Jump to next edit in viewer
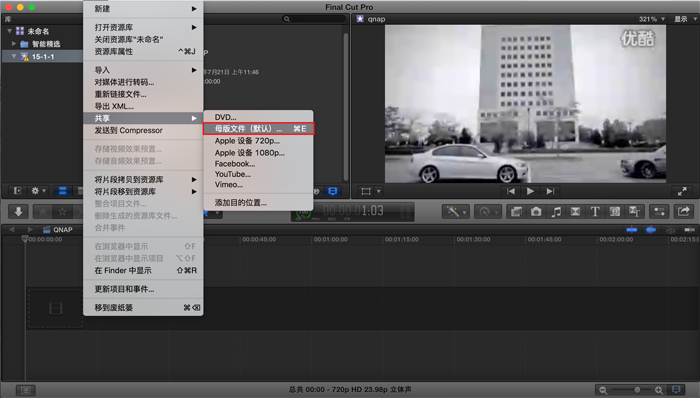This screenshot has width=700, height=398. pyautogui.click(x=550, y=191)
